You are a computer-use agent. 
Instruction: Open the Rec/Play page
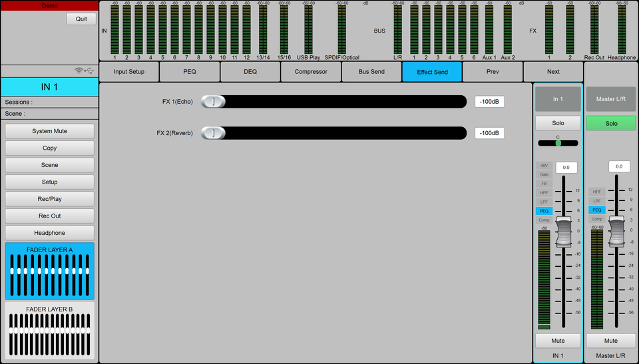click(x=50, y=199)
